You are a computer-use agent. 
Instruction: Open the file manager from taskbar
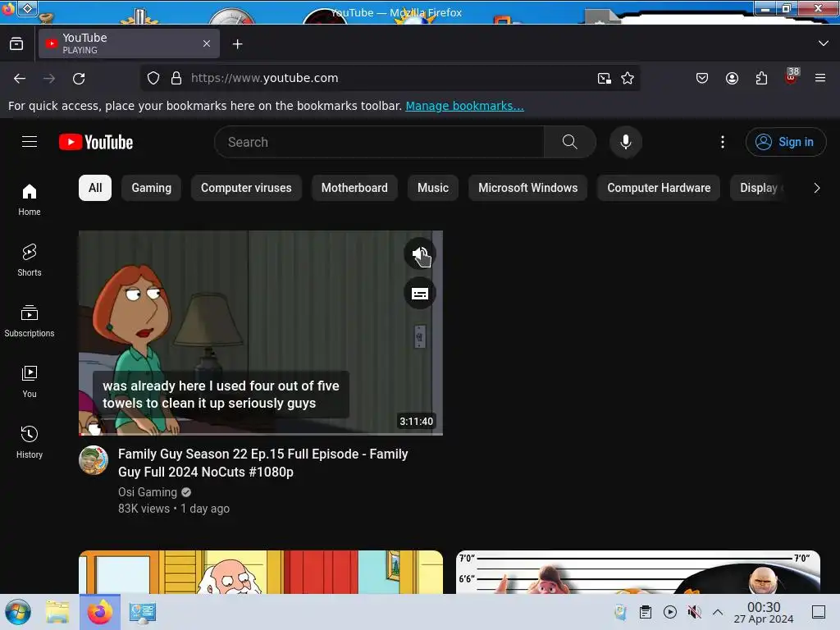pos(57,612)
